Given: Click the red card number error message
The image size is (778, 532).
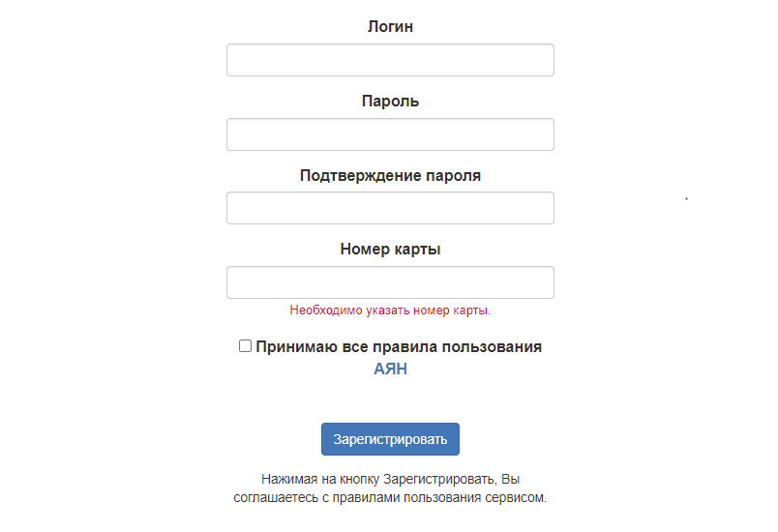Looking at the screenshot, I should click(x=390, y=310).
